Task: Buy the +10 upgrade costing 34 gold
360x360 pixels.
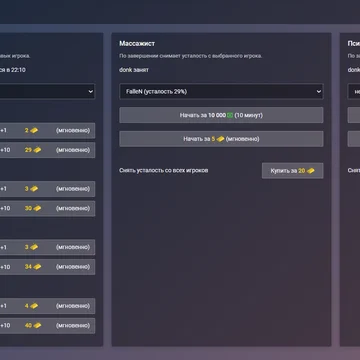Action: click(x=47, y=267)
